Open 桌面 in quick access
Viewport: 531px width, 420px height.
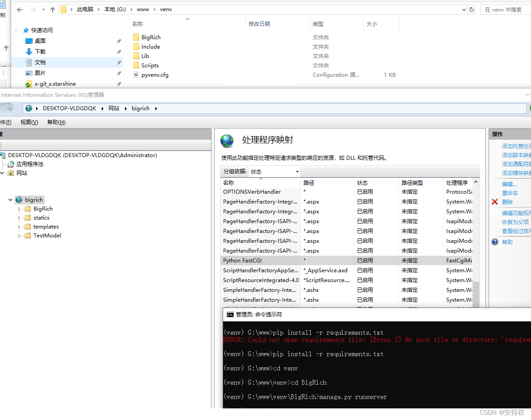(x=40, y=41)
